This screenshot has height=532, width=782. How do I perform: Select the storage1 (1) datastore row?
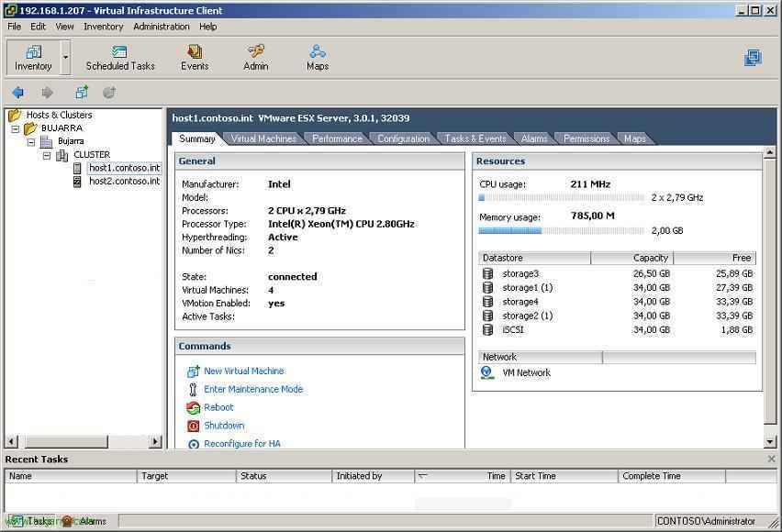click(x=618, y=288)
